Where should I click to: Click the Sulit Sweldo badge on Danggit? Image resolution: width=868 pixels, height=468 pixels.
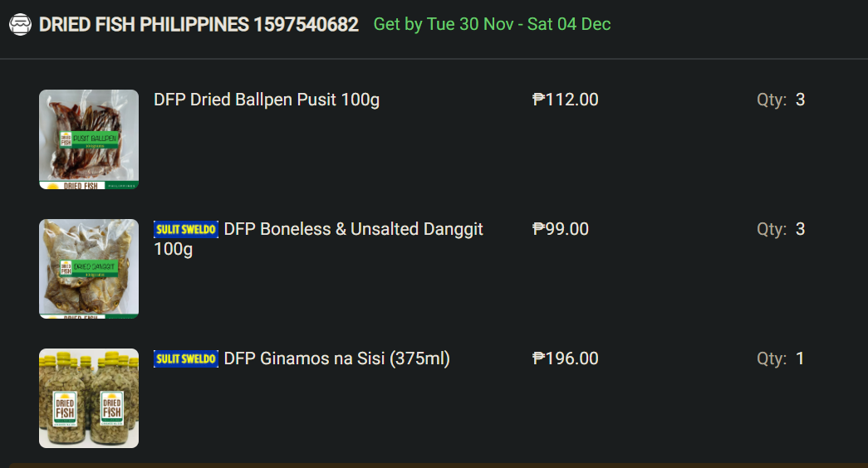point(186,230)
